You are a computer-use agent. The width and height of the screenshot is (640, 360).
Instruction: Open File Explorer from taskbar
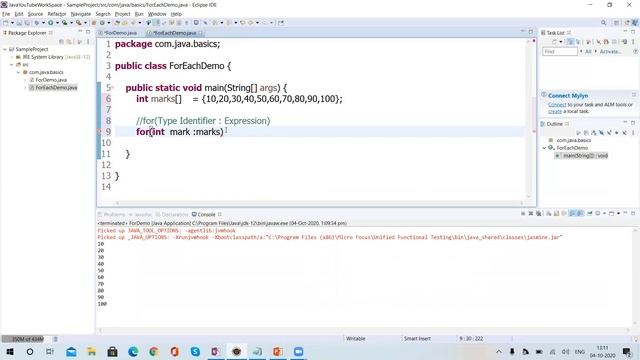[91, 351]
